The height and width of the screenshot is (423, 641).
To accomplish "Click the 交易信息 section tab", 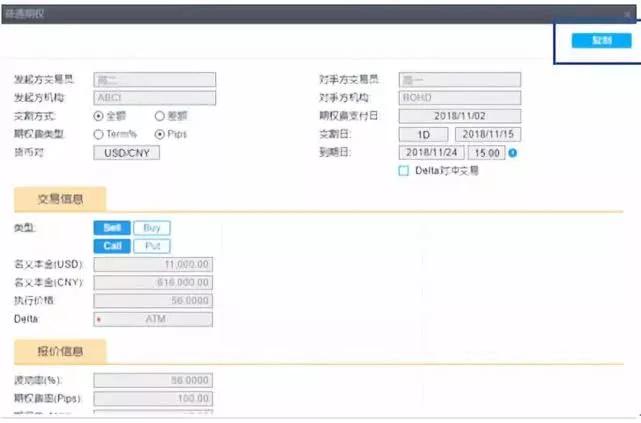I will click(x=59, y=197).
